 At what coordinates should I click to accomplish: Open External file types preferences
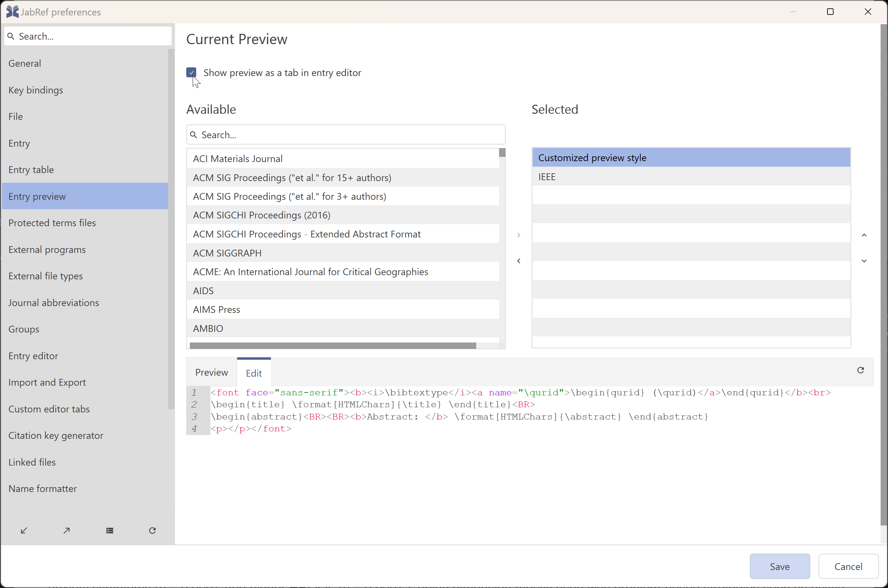[x=85, y=276]
